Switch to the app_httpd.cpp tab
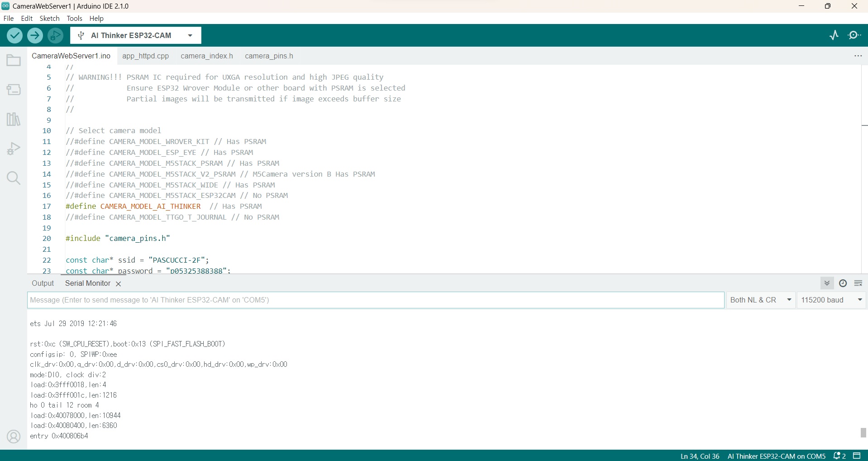The width and height of the screenshot is (868, 461). (145, 56)
